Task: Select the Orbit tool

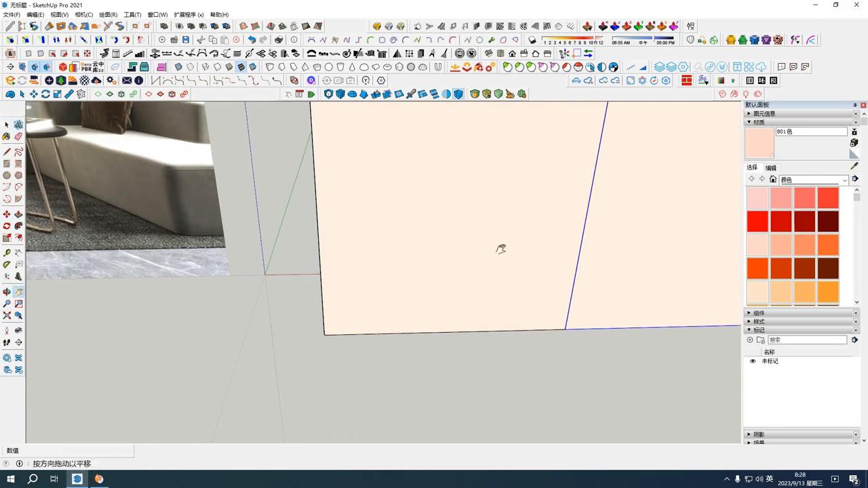Action: 7,291
